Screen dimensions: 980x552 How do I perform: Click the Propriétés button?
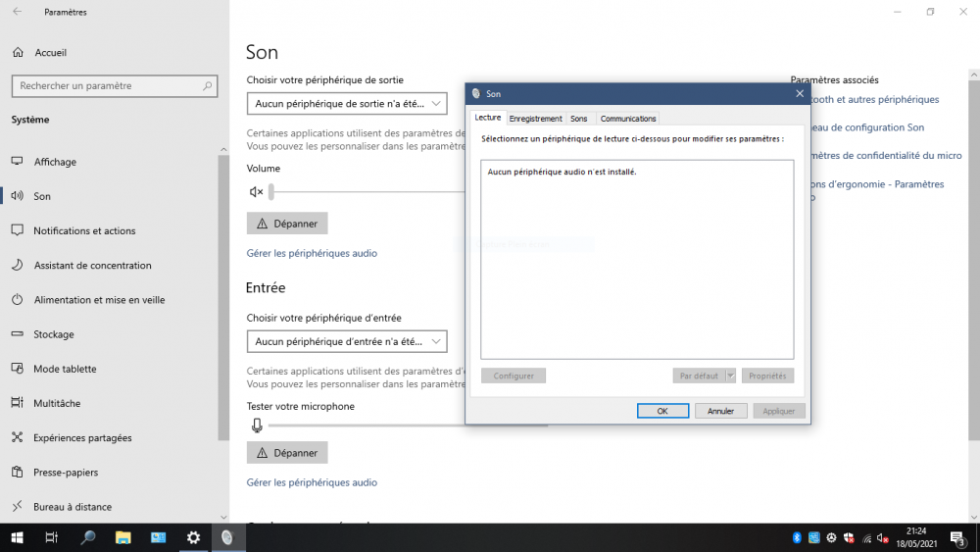click(767, 376)
